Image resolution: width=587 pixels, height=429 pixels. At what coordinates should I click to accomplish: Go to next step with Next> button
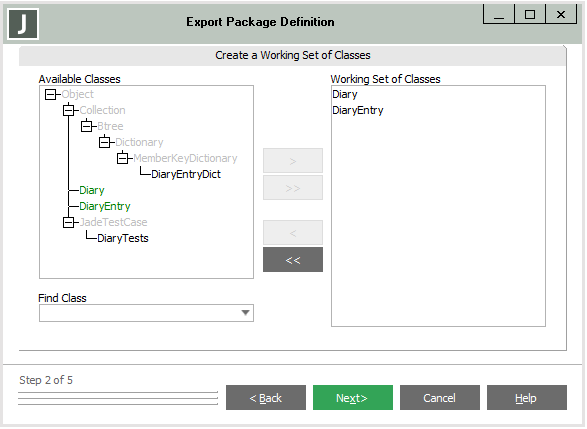353,398
